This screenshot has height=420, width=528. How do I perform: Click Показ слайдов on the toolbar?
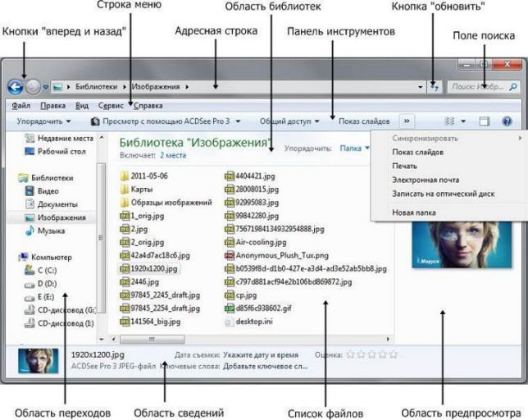(364, 121)
